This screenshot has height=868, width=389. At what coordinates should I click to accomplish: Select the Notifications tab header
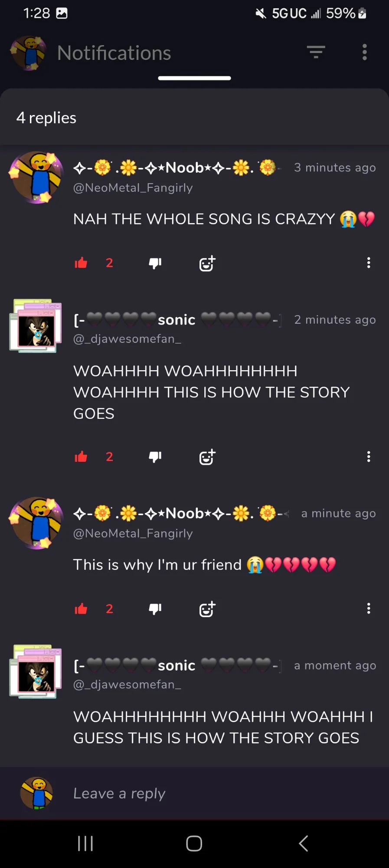[x=114, y=53]
